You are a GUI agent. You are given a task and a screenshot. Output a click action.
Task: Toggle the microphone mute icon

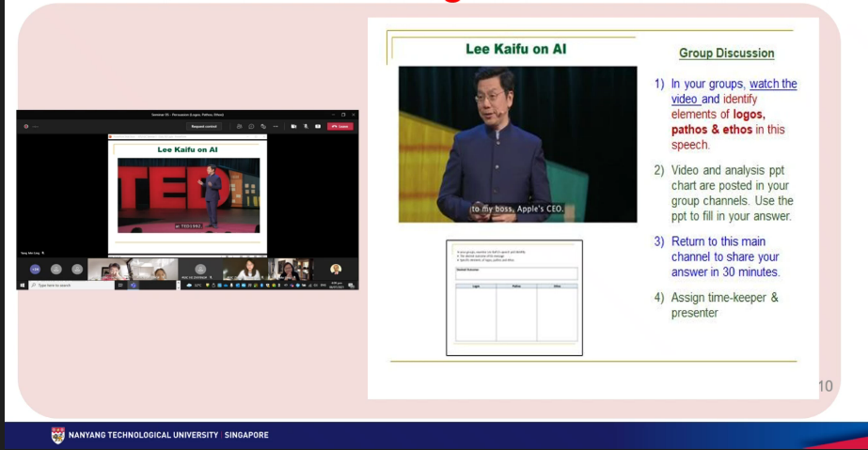306,126
